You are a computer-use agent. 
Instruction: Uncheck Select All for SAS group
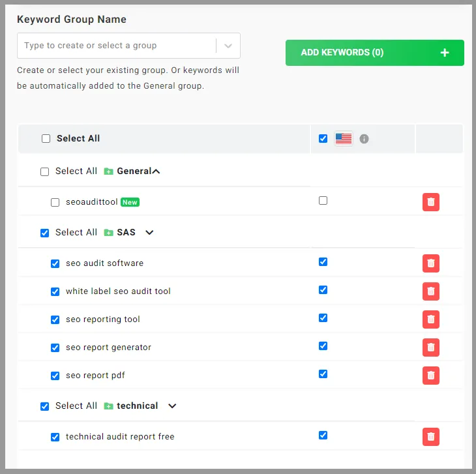coord(44,233)
